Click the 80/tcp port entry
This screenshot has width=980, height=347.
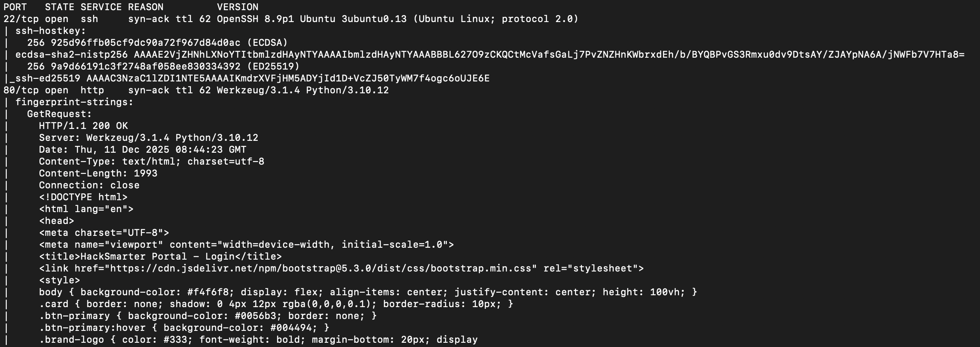21,90
